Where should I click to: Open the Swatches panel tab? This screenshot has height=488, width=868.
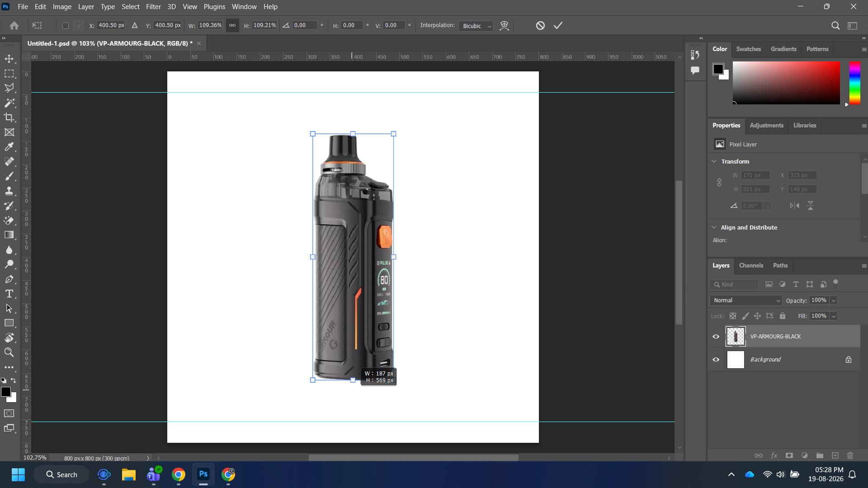tap(748, 49)
